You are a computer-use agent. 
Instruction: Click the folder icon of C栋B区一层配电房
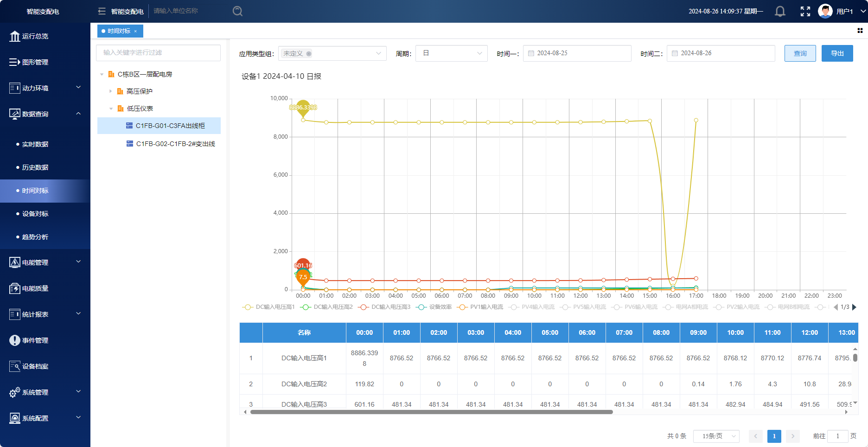(x=111, y=74)
